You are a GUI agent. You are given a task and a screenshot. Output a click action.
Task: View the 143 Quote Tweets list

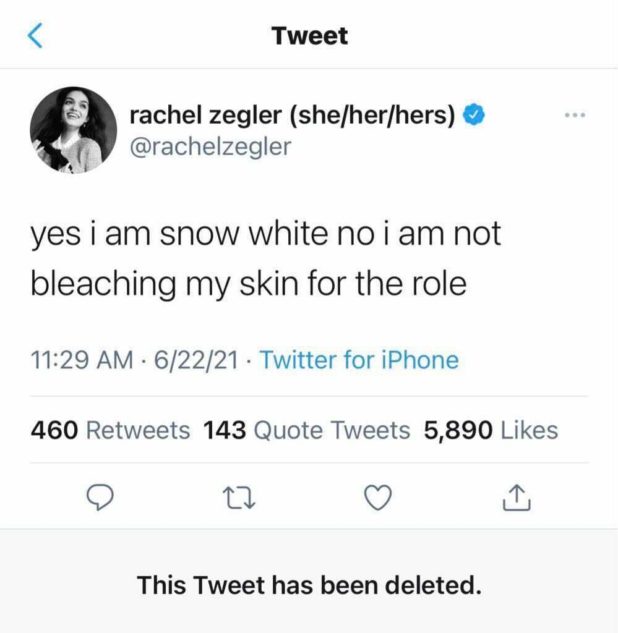[306, 430]
